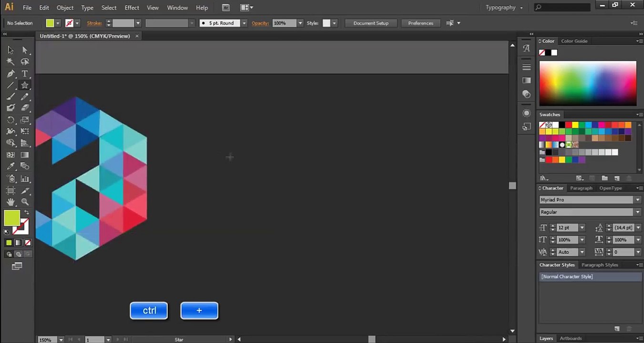
Task: Reset to default fill and stroke
Action: point(7,232)
